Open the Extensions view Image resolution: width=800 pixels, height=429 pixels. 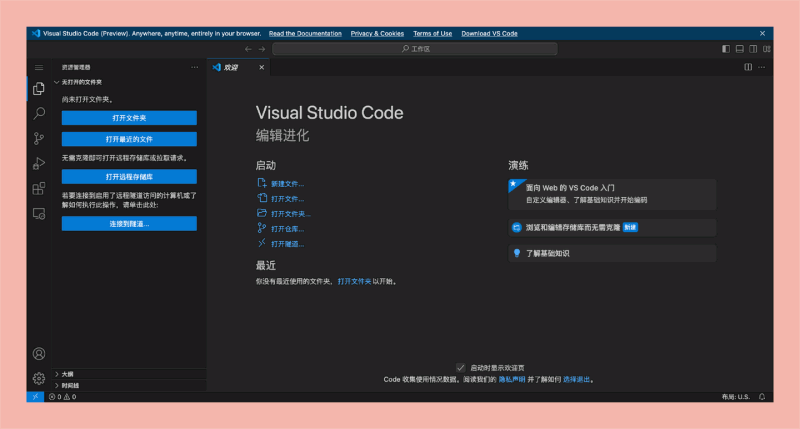point(39,188)
